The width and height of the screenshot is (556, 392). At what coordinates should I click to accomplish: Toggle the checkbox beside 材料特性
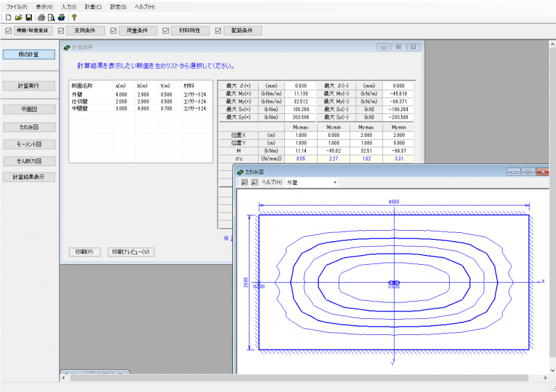click(x=165, y=31)
